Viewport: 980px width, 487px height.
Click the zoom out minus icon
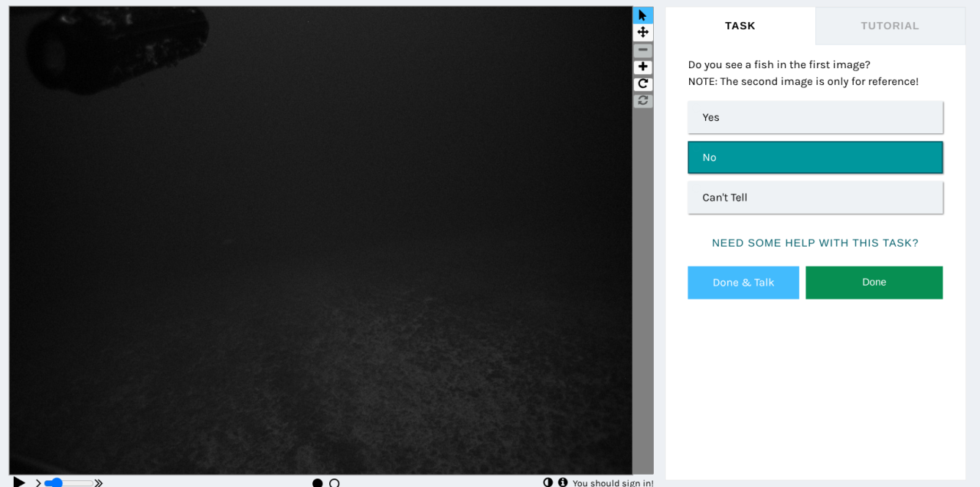click(643, 50)
